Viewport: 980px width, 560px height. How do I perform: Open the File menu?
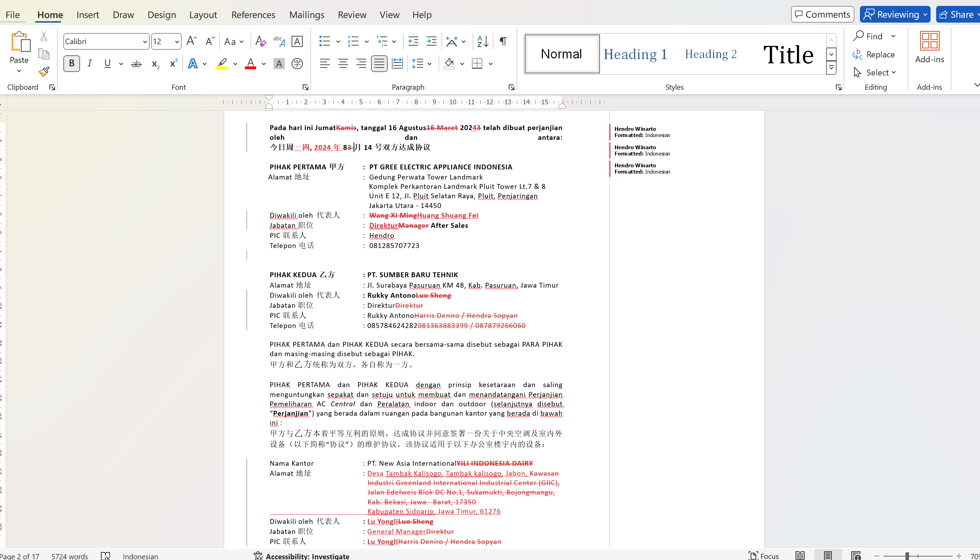tap(12, 15)
